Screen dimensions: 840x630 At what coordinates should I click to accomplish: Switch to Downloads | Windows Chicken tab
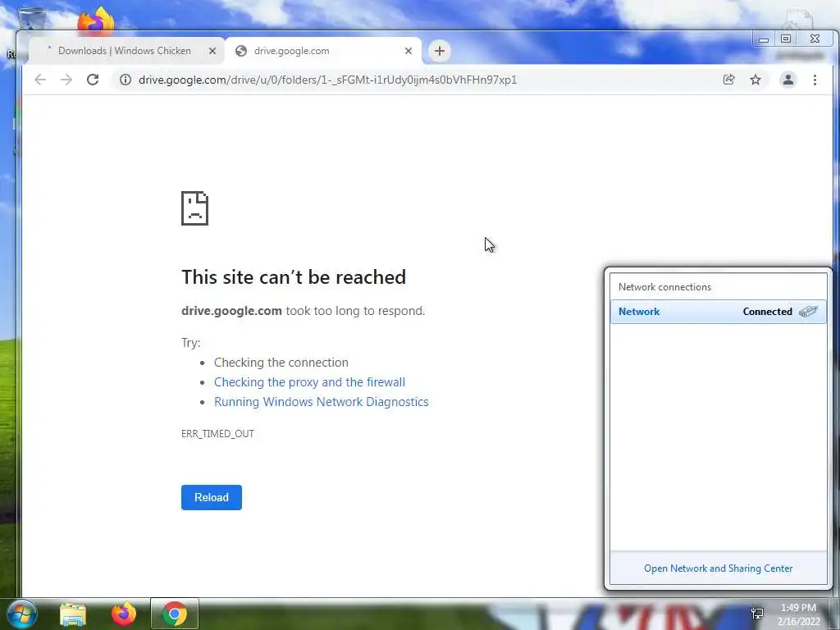(125, 51)
